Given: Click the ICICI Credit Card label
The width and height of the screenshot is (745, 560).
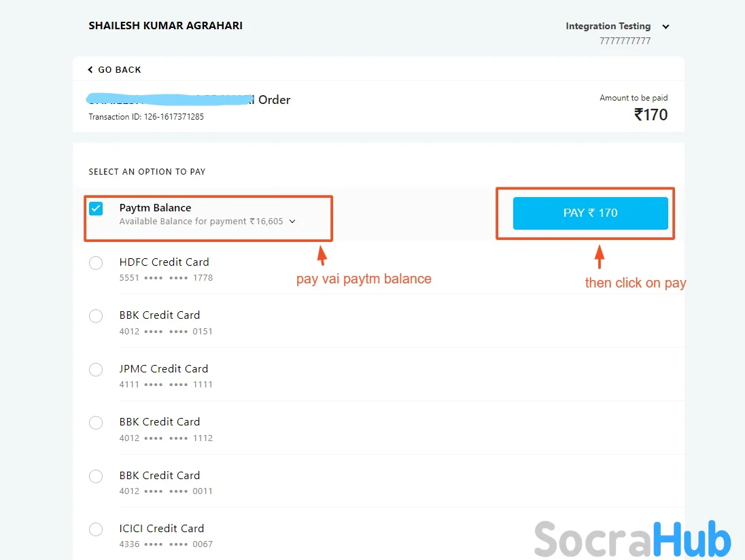Looking at the screenshot, I should click(161, 528).
